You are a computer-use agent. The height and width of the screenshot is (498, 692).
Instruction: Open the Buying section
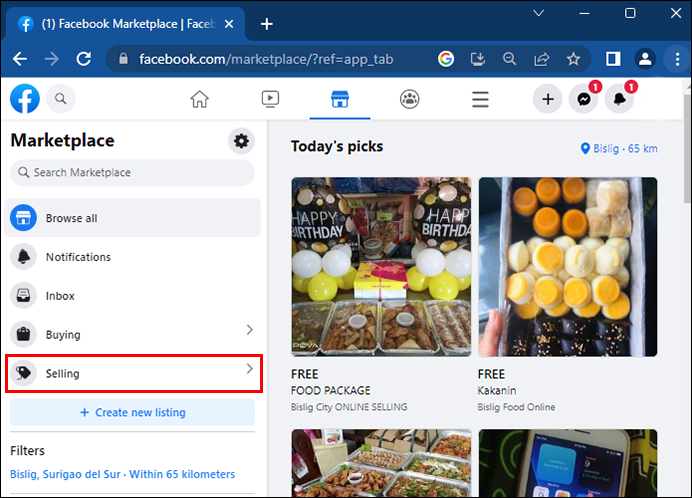pos(132,334)
